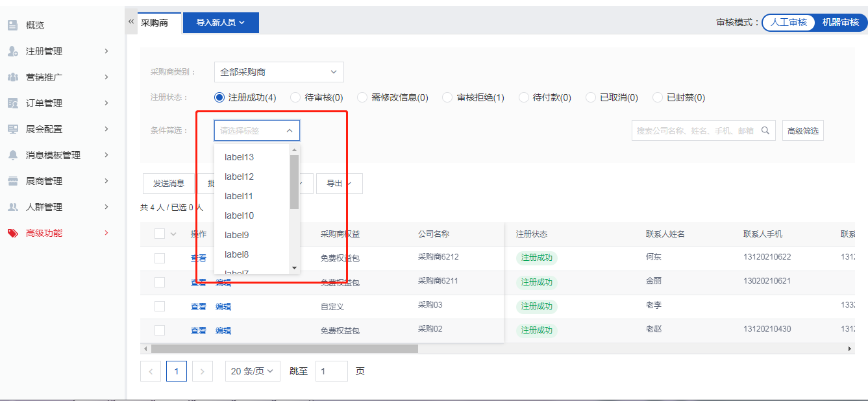Collapse sidebar with double-chevron icon
868x401 pixels.
tap(131, 21)
